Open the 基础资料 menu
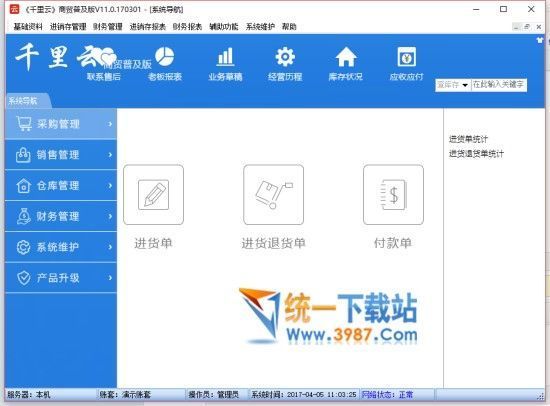550x406 pixels. (28, 27)
